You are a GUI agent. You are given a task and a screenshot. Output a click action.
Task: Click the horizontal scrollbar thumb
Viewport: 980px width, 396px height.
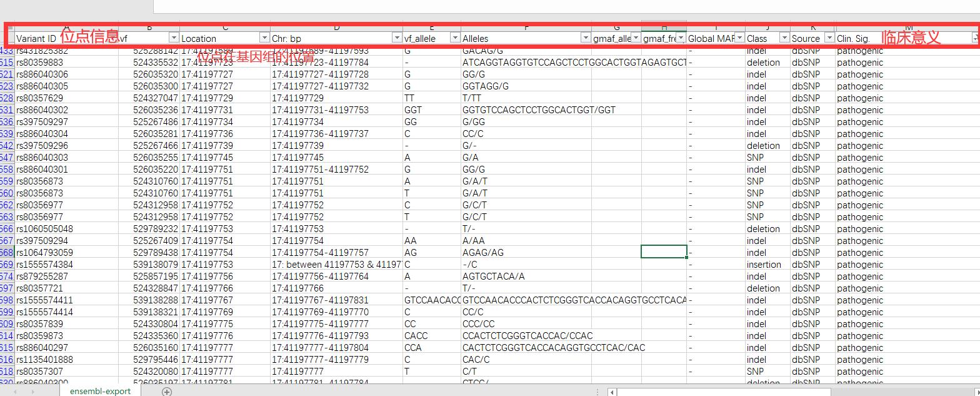point(724,392)
